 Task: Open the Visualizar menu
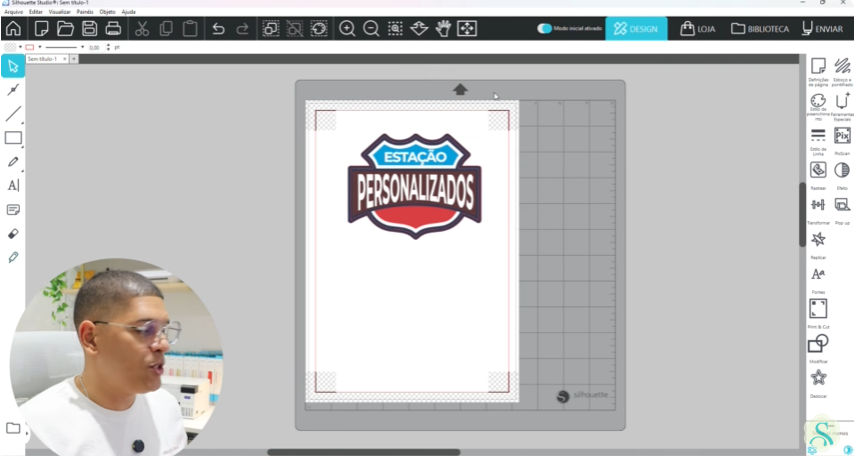click(59, 11)
